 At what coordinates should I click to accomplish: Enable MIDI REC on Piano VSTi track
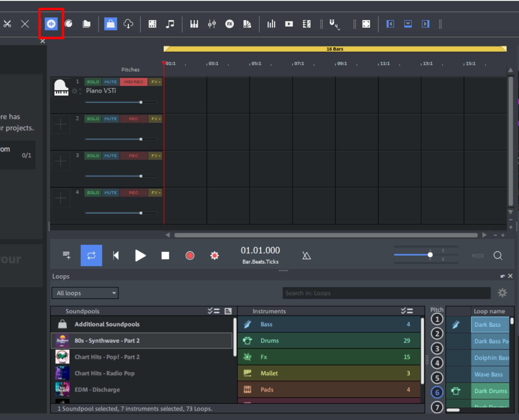click(x=133, y=82)
